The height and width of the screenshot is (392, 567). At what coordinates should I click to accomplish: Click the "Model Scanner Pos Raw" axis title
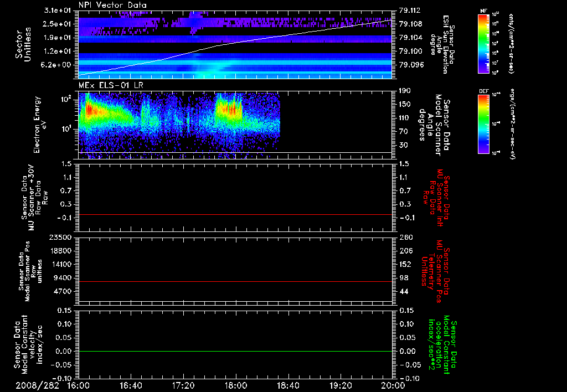coord(30,271)
